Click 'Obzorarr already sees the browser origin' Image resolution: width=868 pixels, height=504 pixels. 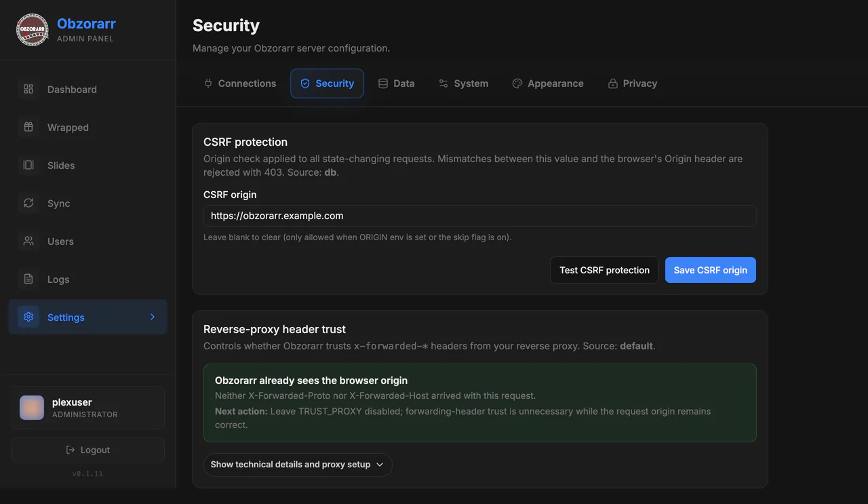(x=311, y=381)
